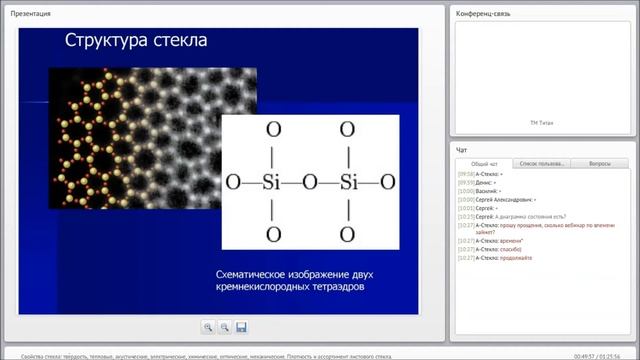The height and width of the screenshot is (360, 640).
Task: Select the А-Стекло времени* message
Action: click(491, 241)
